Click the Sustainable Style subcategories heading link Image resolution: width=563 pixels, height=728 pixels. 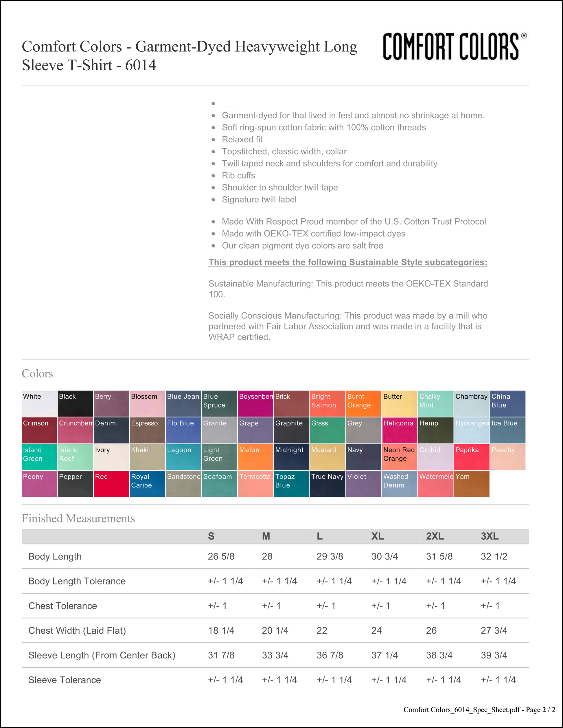[x=348, y=262]
